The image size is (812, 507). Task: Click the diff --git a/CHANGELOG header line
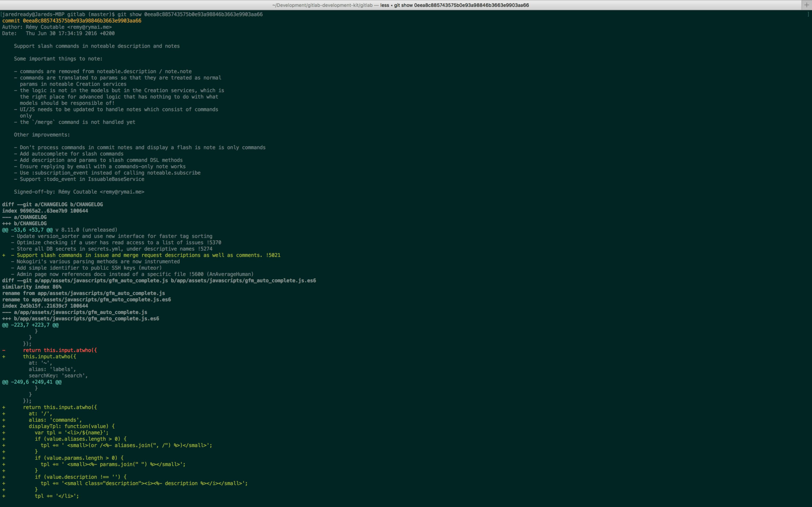tap(52, 204)
